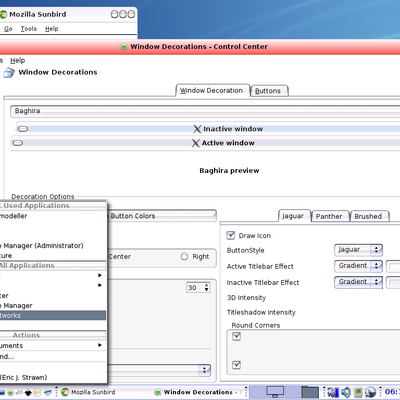Choose the cure entry in the K menu
This screenshot has width=400, height=400.
point(53,256)
